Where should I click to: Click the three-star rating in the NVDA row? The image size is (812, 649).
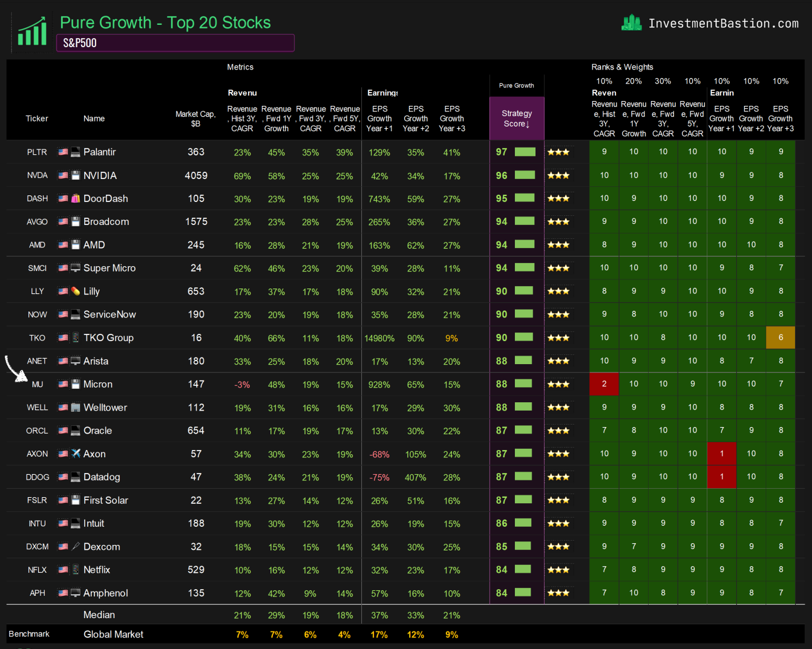click(558, 175)
